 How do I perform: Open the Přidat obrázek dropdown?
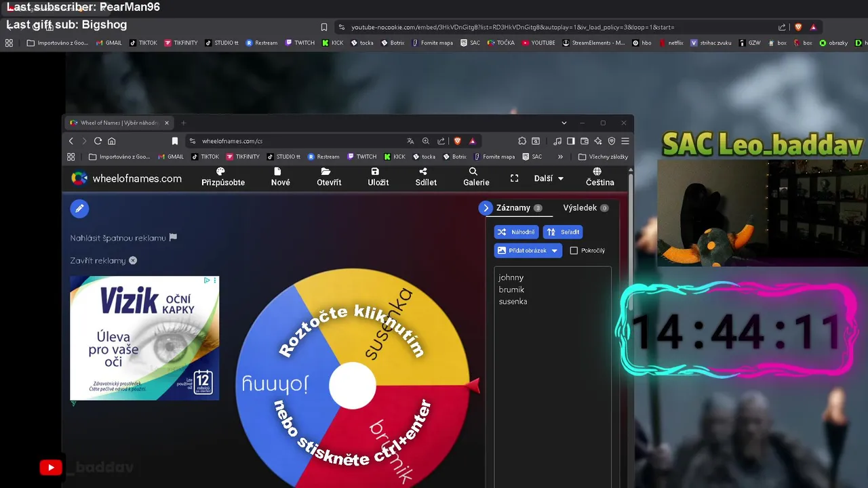(528, 250)
